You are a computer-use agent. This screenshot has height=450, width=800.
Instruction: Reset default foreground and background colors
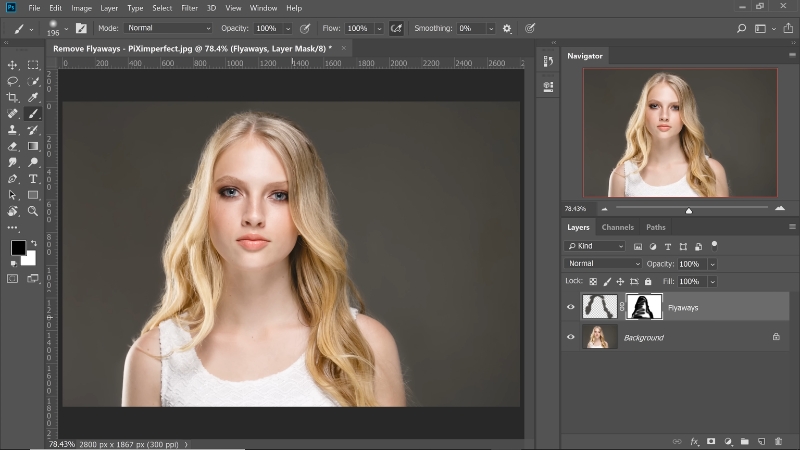tap(13, 263)
